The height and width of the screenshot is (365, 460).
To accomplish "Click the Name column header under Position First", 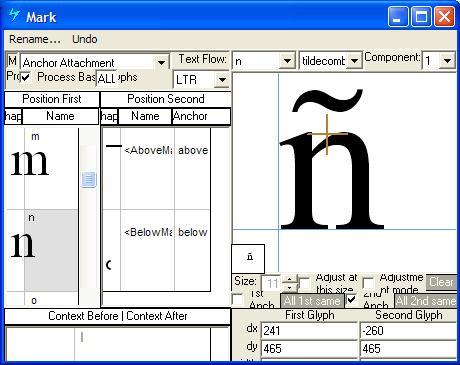I will pos(60,116).
